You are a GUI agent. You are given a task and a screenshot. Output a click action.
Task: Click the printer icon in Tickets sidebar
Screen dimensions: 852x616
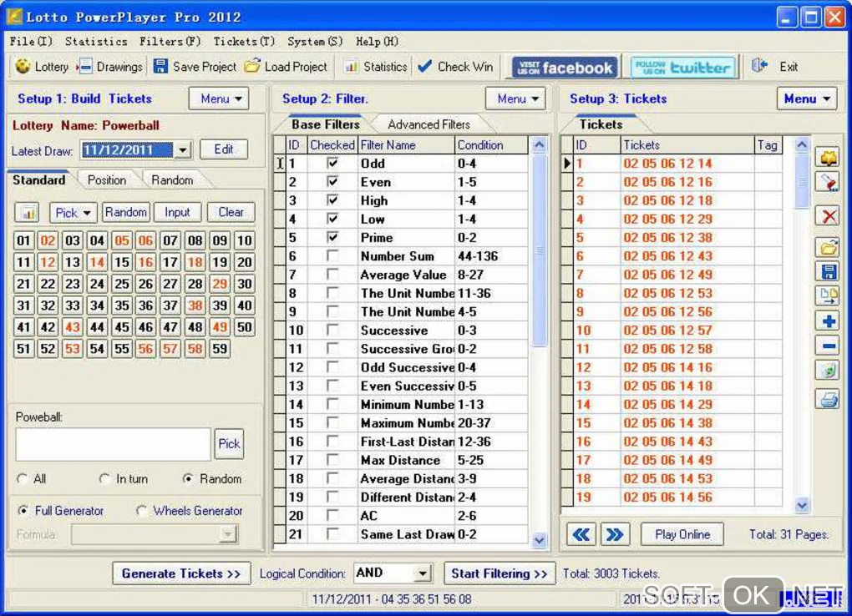[x=828, y=401]
